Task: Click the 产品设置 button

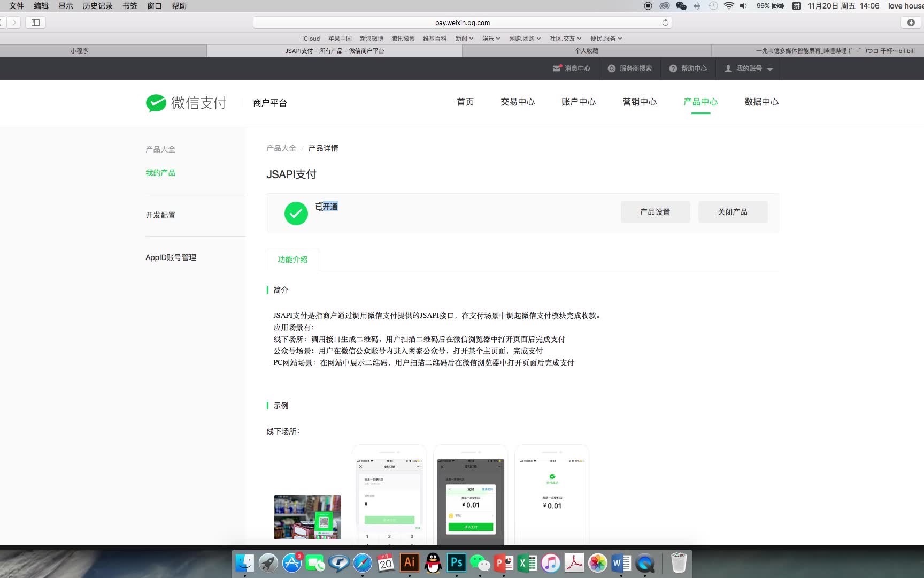Action: 655,212
